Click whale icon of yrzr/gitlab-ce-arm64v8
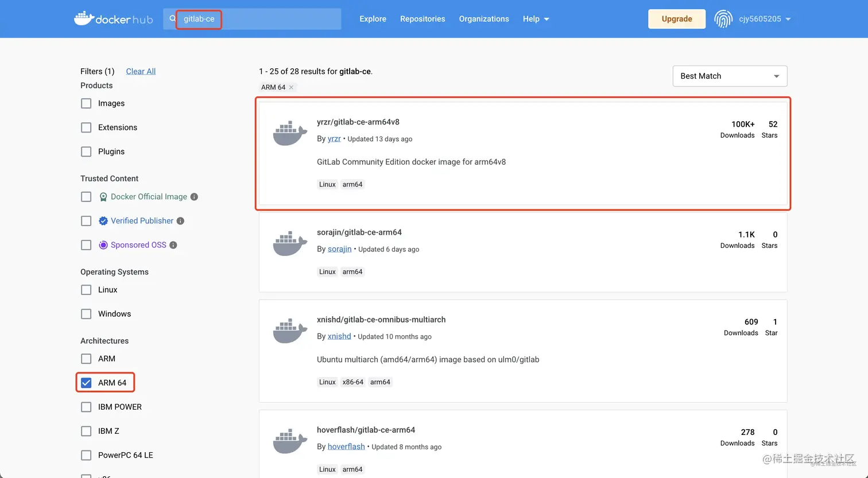Image resolution: width=868 pixels, height=478 pixels. (x=290, y=133)
